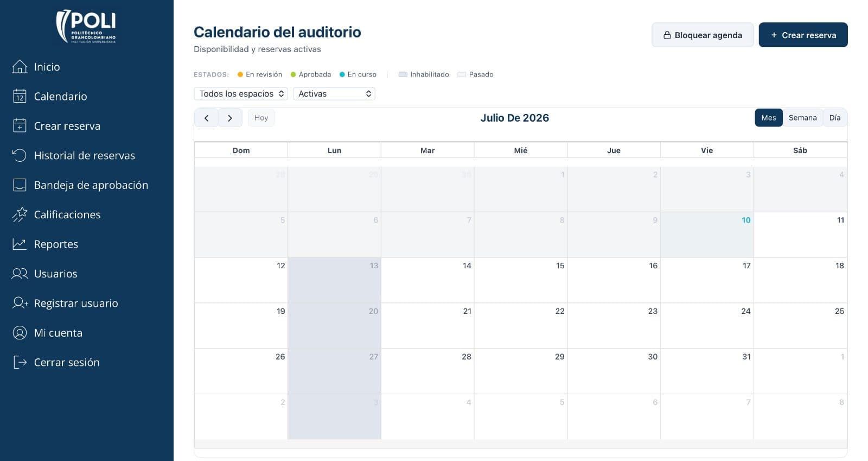Click the Reportes chart icon
This screenshot has width=868, height=461.
(x=20, y=244)
